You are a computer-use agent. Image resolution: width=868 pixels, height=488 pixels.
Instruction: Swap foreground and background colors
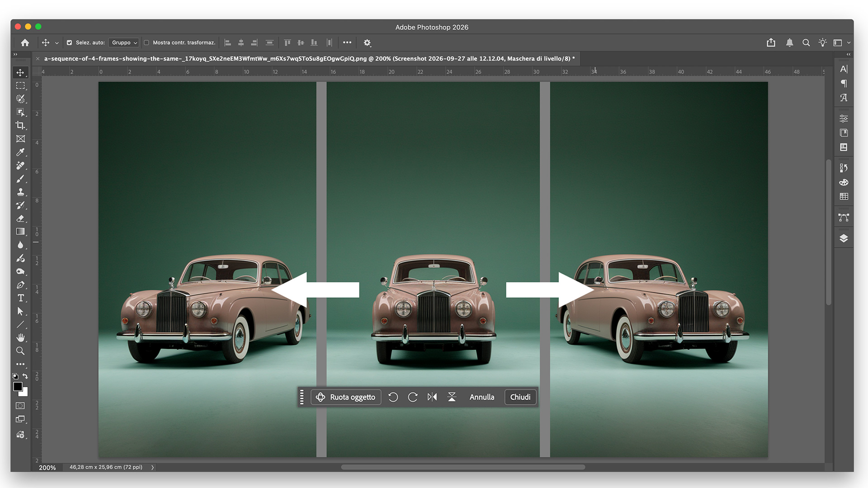pos(25,376)
